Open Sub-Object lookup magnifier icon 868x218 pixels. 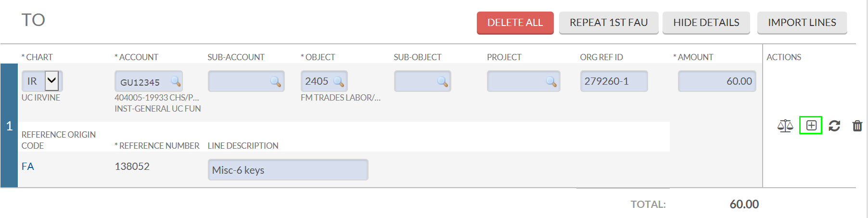(442, 81)
